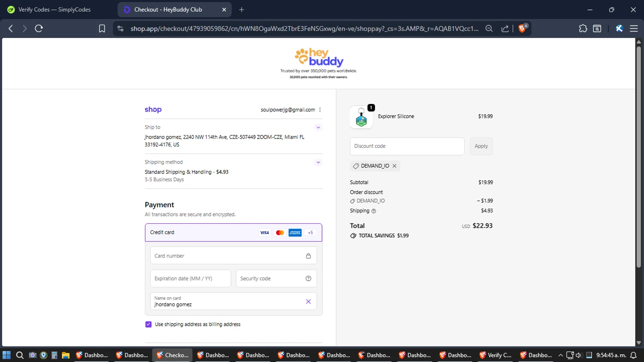The height and width of the screenshot is (362, 644).
Task: Close the Checkout - HeyBuddy Club tab
Action: tap(224, 9)
